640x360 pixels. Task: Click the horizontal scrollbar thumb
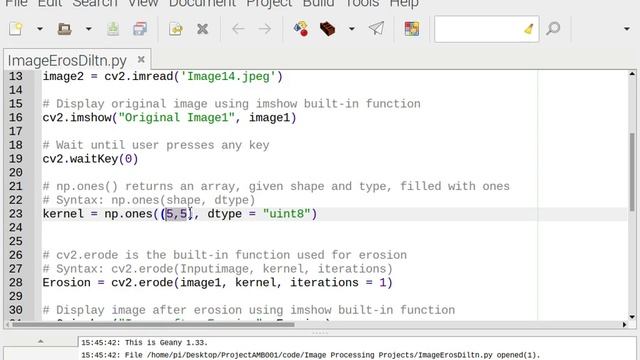pos(153,325)
